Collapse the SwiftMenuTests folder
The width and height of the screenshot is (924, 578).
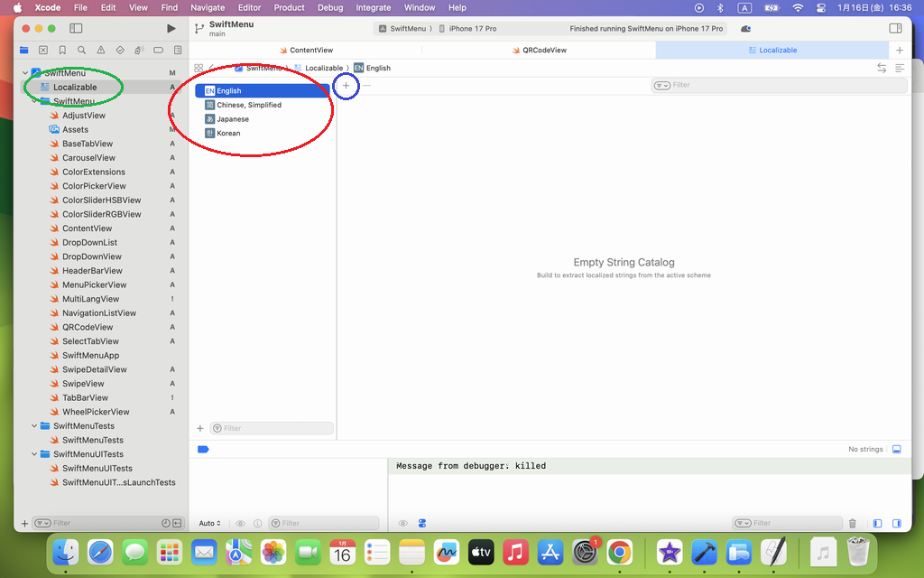tap(35, 426)
